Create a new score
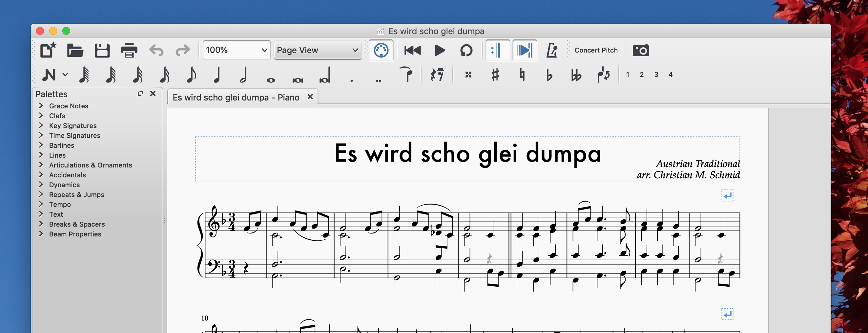Screen dimensions: 868x333 (x=48, y=50)
